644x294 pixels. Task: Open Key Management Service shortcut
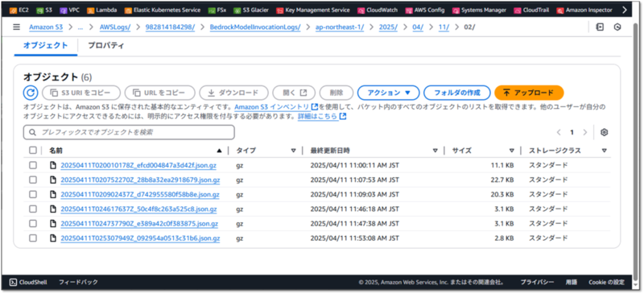313,10
